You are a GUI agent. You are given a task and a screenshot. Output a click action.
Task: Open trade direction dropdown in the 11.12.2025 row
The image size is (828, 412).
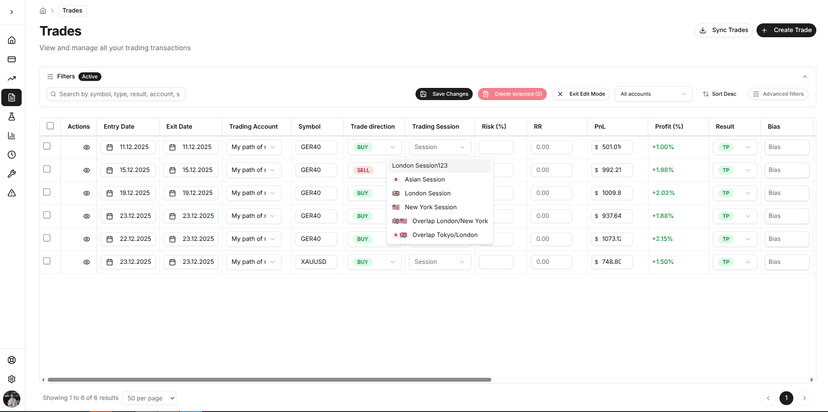[374, 147]
